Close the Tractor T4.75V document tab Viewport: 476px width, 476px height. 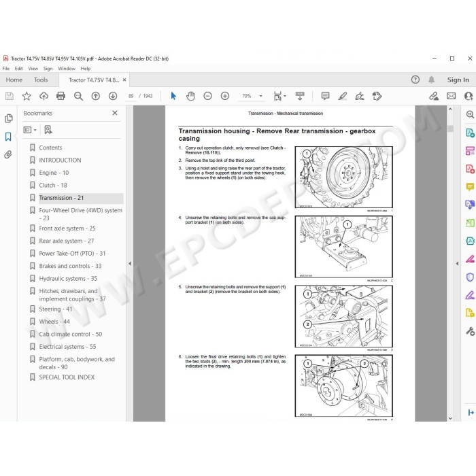[124, 80]
